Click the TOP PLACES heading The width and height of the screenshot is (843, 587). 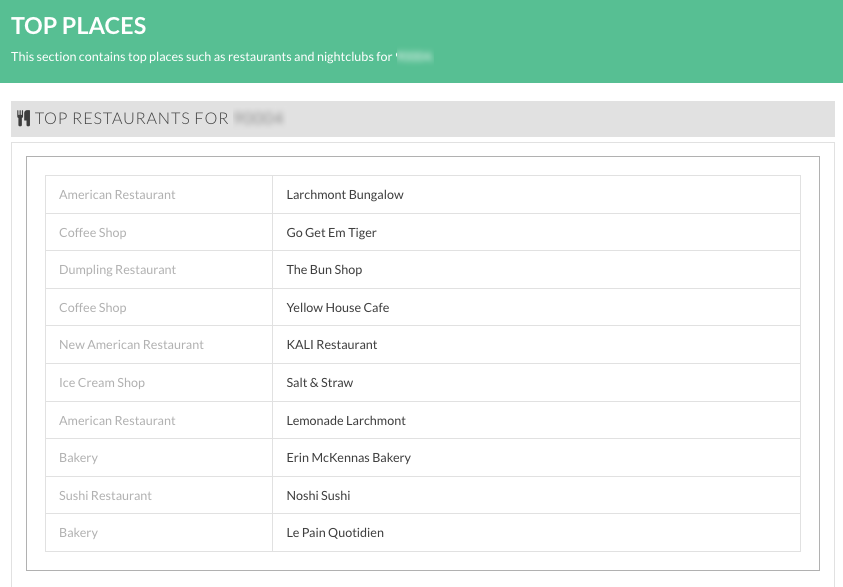coord(78,26)
